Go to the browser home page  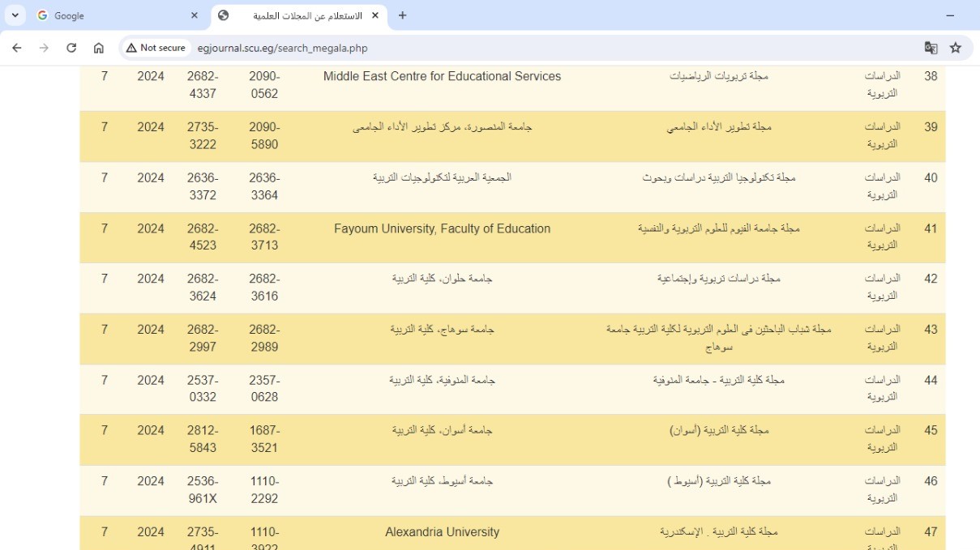(x=99, y=48)
